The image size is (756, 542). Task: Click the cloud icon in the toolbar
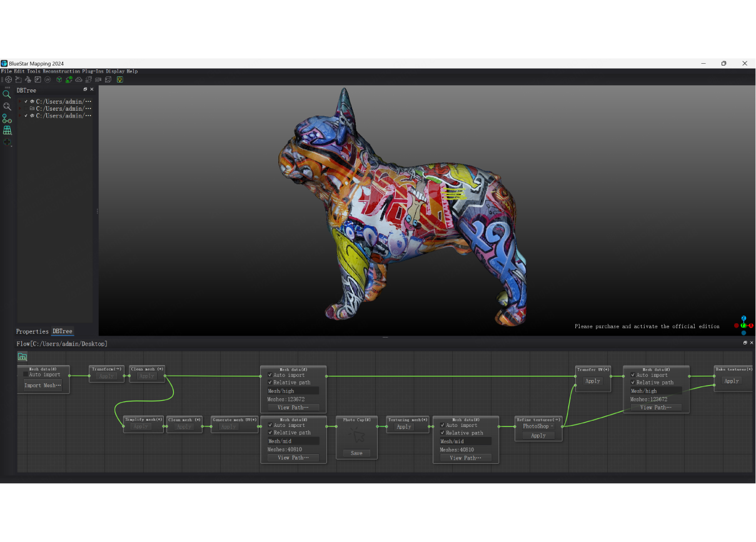click(x=78, y=79)
